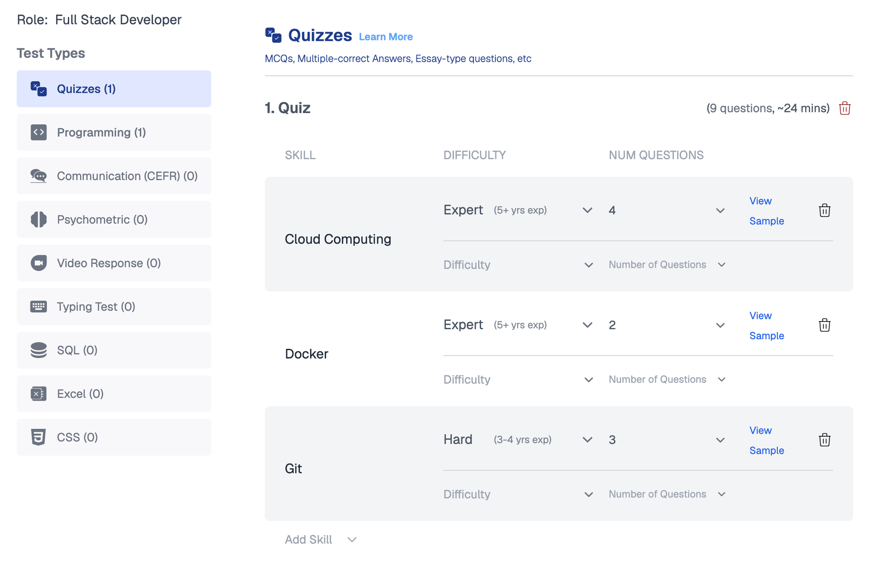Open the Quizzes (1) test type
Viewport: 870px width, 588px height.
click(x=114, y=89)
